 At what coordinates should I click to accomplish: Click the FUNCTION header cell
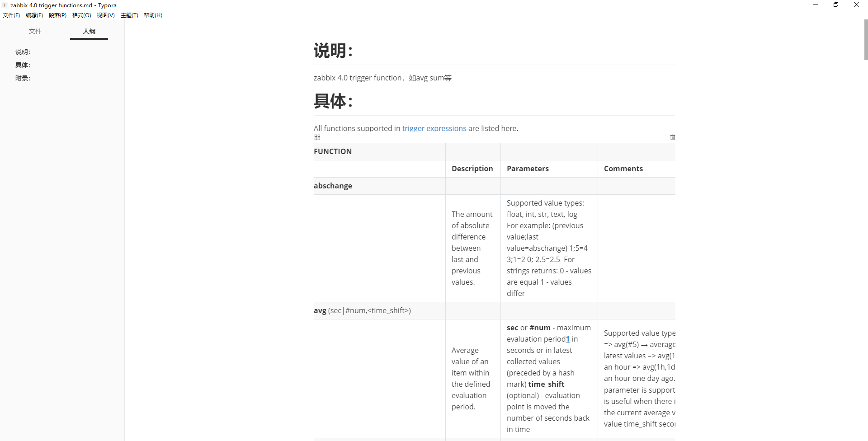pyautogui.click(x=379, y=151)
